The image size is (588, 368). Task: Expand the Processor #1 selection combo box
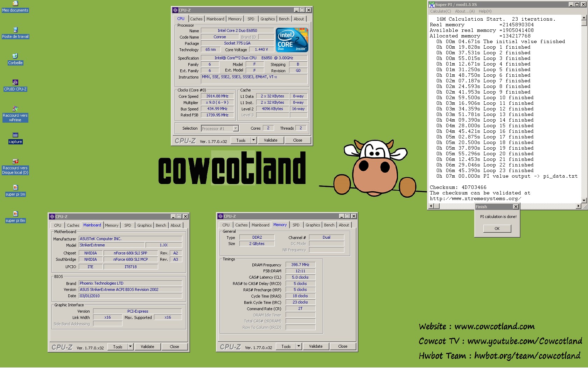click(x=236, y=128)
